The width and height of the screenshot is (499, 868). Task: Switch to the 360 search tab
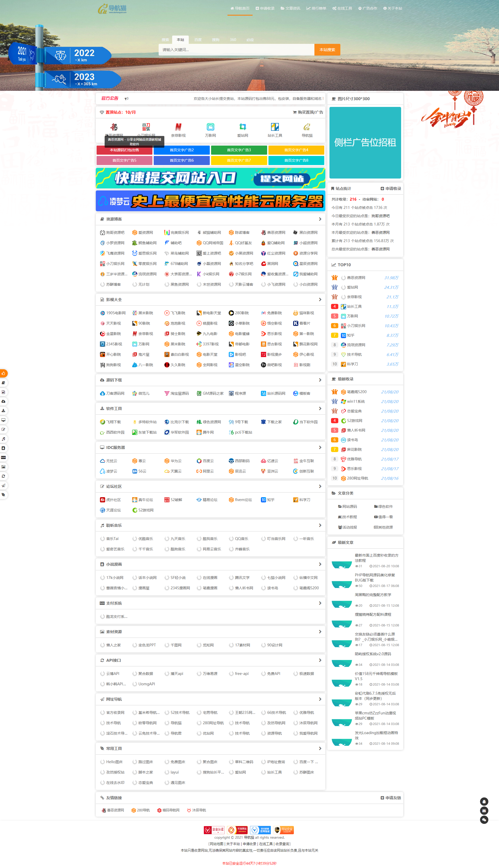click(x=233, y=40)
